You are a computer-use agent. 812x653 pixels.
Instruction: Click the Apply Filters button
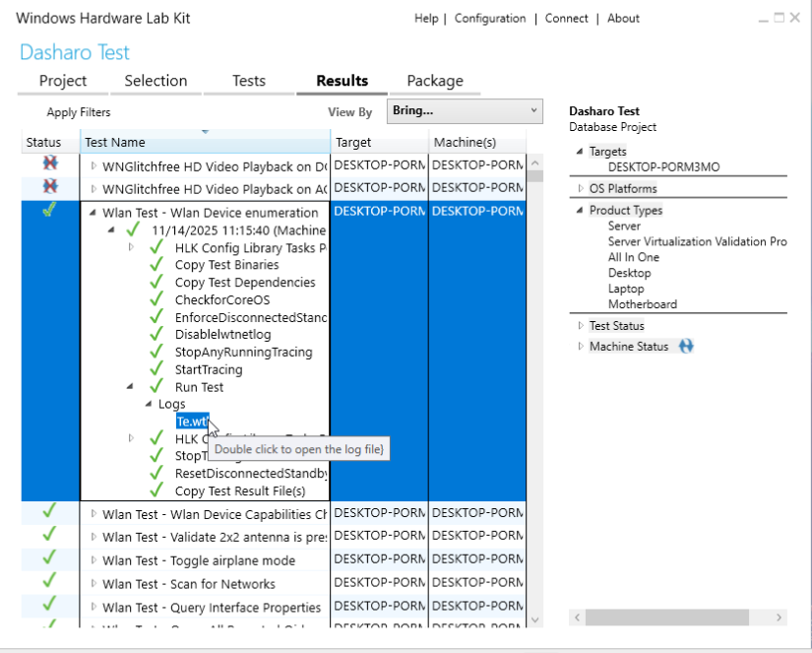pos(79,112)
